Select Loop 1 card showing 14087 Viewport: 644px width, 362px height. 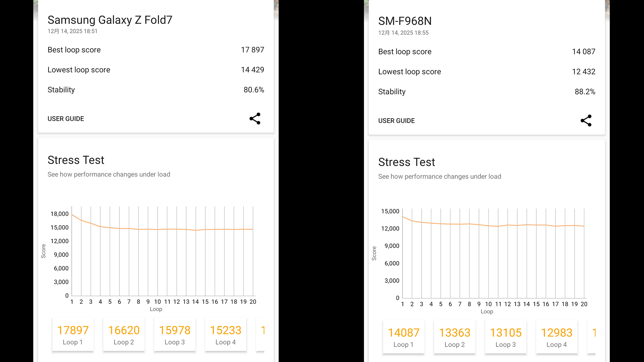pyautogui.click(x=404, y=337)
